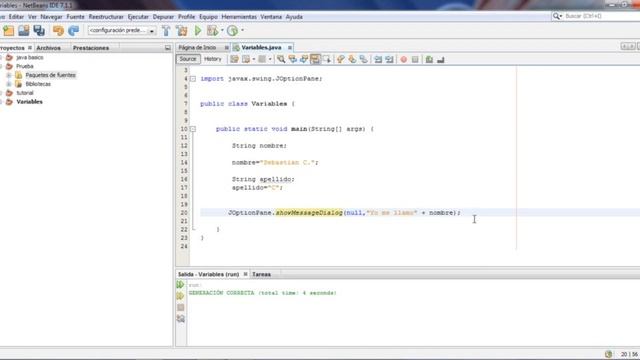Jump to the next bookmark icon
This screenshot has width=640, height=360.
tap(352, 60)
